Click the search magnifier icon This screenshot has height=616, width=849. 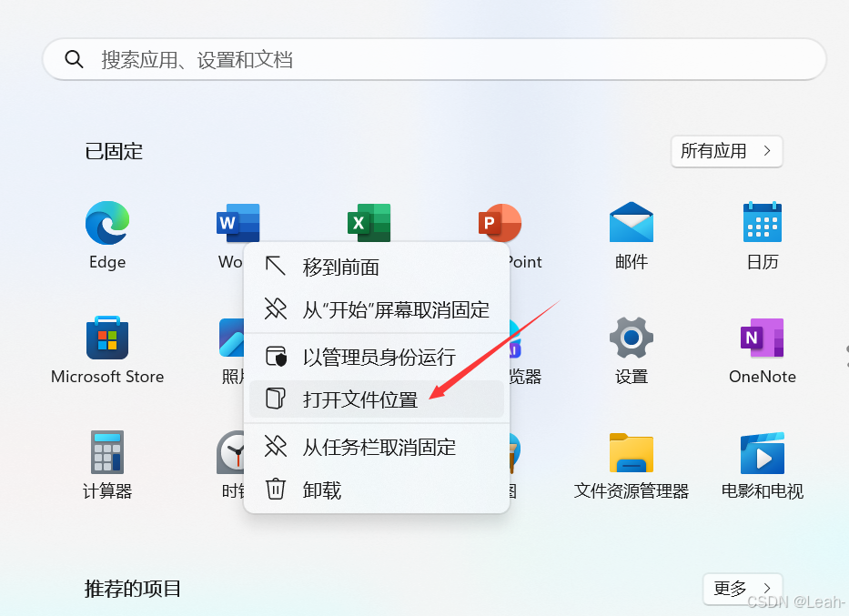pyautogui.click(x=74, y=59)
